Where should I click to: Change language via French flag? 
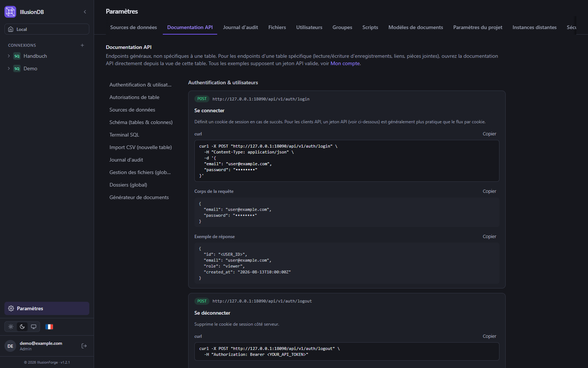point(49,326)
